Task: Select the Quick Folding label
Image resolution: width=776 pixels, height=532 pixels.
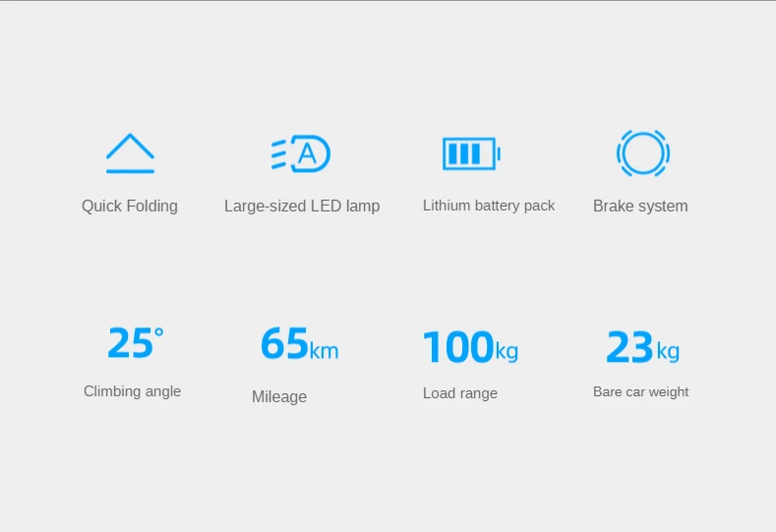Action: 130,206
